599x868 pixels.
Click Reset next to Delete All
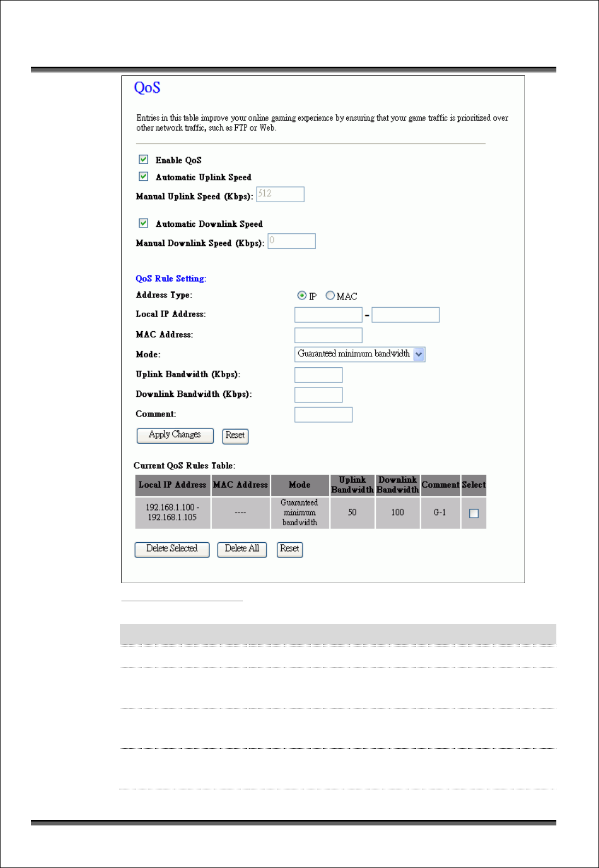point(290,549)
